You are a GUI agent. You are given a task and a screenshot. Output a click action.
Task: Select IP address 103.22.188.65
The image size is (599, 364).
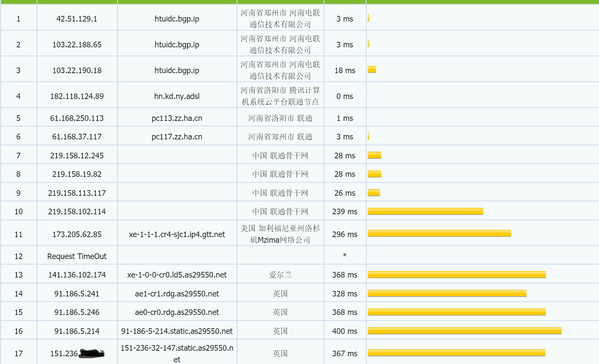pyautogui.click(x=77, y=45)
